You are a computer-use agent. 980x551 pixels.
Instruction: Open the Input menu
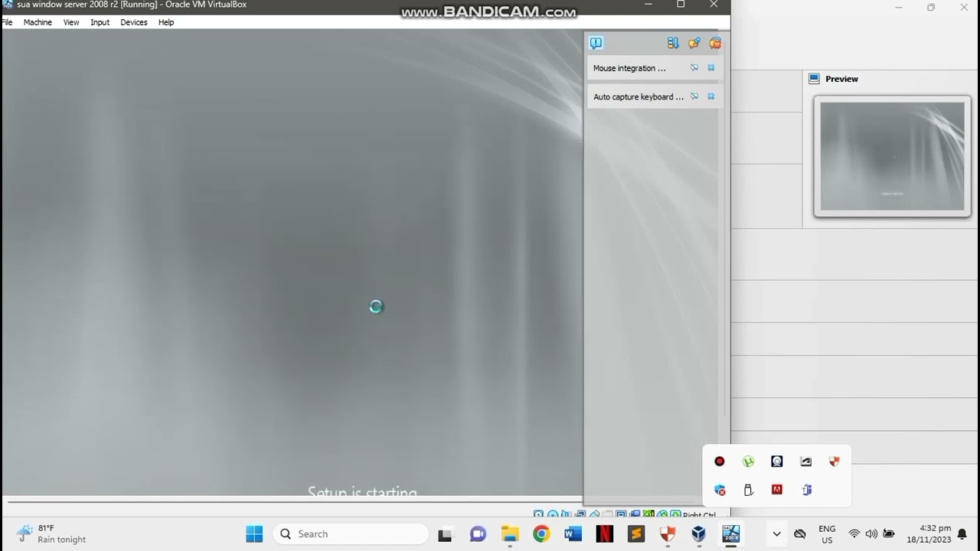point(100,22)
